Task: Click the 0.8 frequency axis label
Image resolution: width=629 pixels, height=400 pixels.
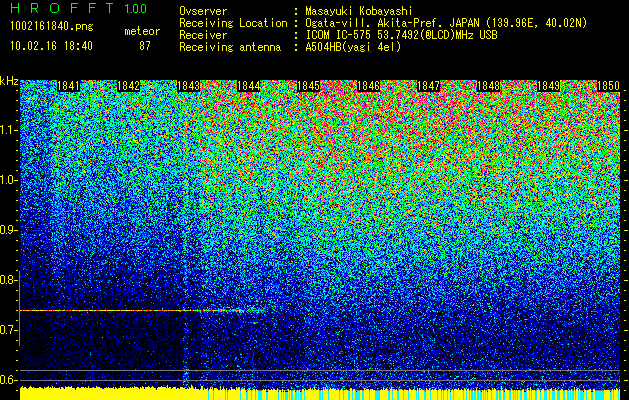Action: [8, 280]
